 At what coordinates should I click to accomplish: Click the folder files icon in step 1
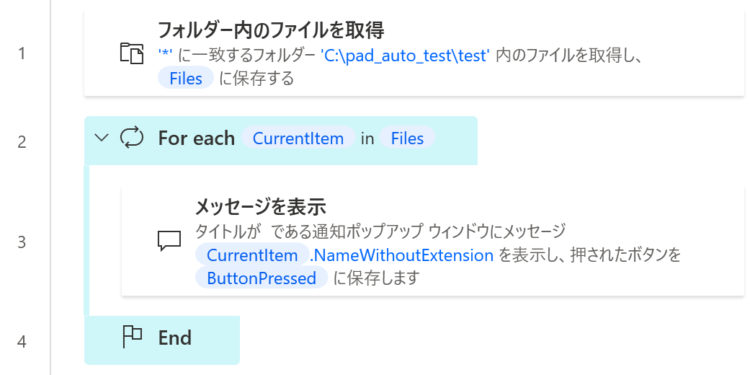point(132,53)
